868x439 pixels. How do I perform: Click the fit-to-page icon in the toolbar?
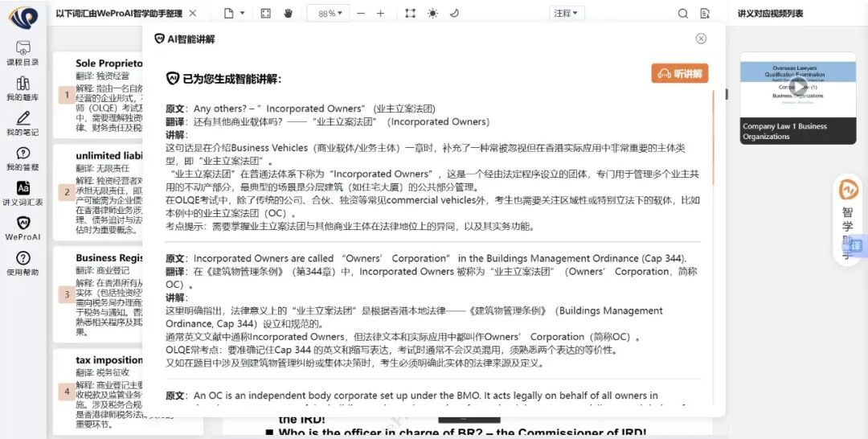266,14
